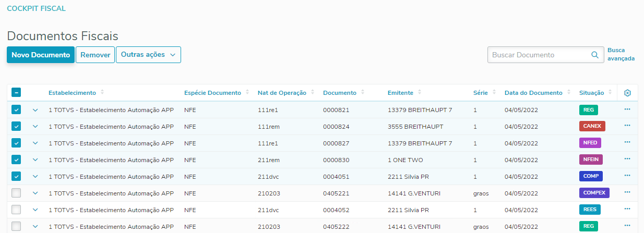Click document number 0405221
The image size is (644, 233).
(x=336, y=193)
